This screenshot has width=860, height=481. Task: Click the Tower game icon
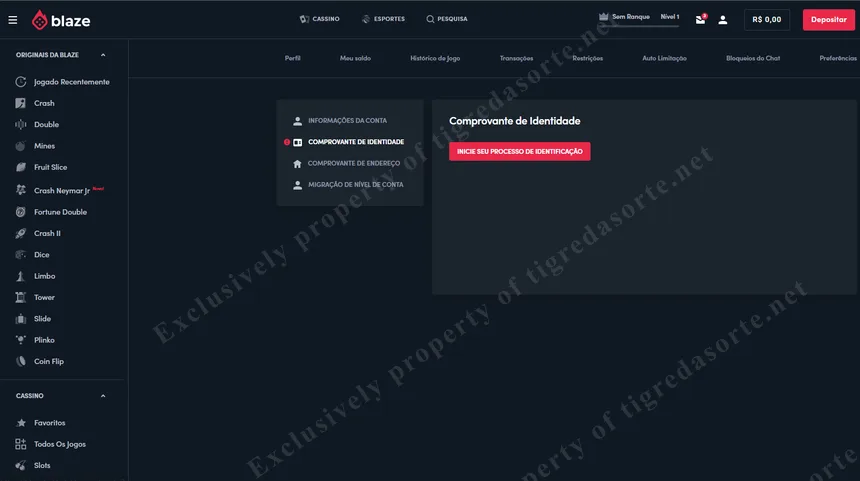pos(21,297)
